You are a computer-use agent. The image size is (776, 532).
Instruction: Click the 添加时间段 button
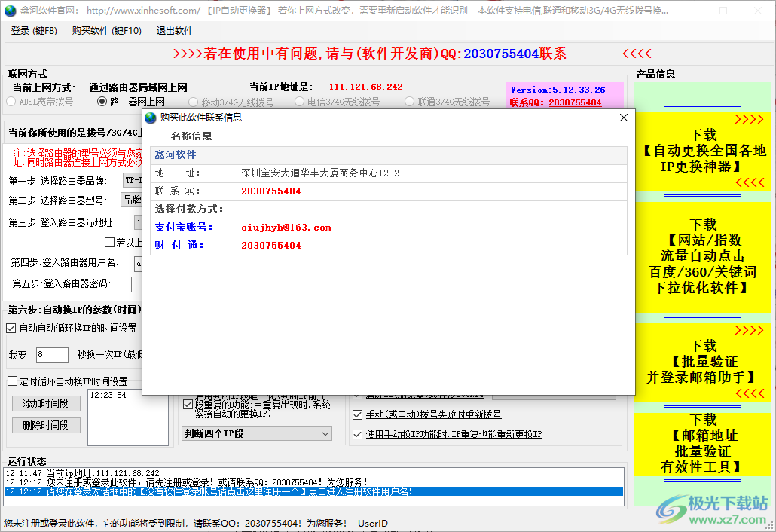pyautogui.click(x=46, y=403)
